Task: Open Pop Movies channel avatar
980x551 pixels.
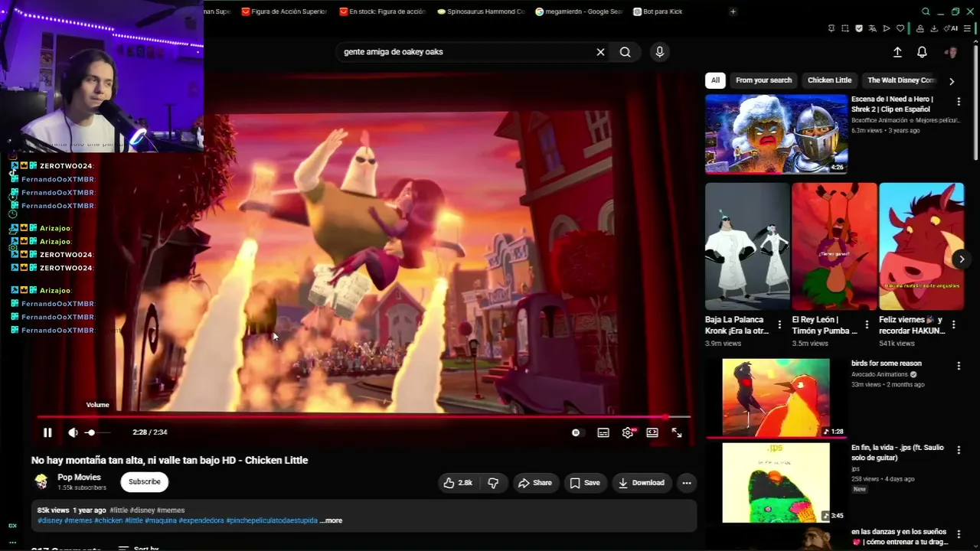Action: coord(41,482)
